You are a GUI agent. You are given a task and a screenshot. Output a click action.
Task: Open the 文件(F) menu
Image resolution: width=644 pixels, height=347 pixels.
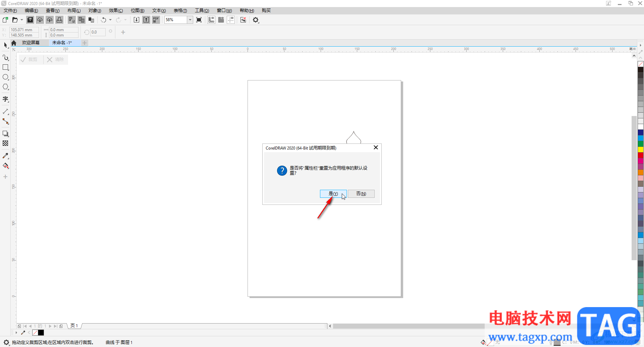10,10
